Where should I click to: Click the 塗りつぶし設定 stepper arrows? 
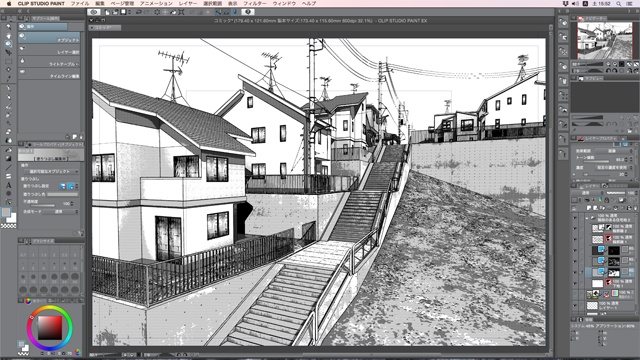[x=77, y=186]
